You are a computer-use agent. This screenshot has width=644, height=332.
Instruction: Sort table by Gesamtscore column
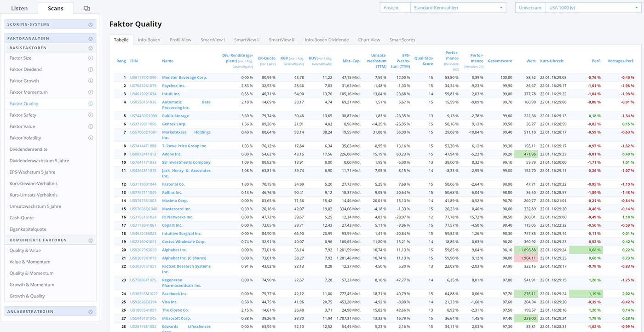(x=500, y=61)
